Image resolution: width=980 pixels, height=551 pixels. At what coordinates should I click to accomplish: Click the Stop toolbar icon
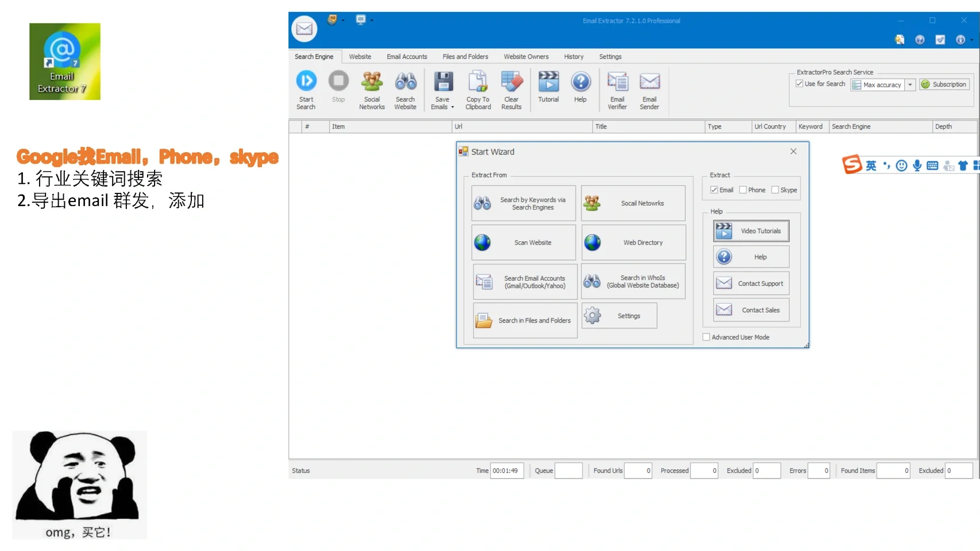[338, 82]
